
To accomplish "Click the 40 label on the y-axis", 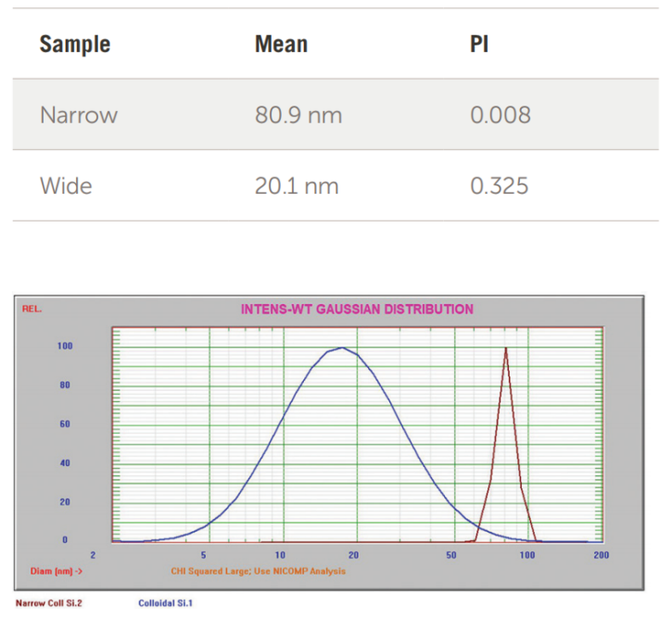I will click(66, 462).
